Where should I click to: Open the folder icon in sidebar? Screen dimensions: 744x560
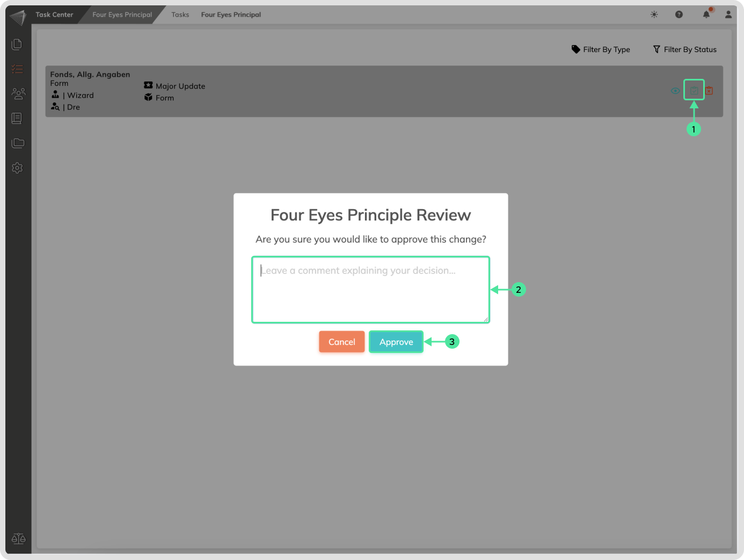click(18, 143)
